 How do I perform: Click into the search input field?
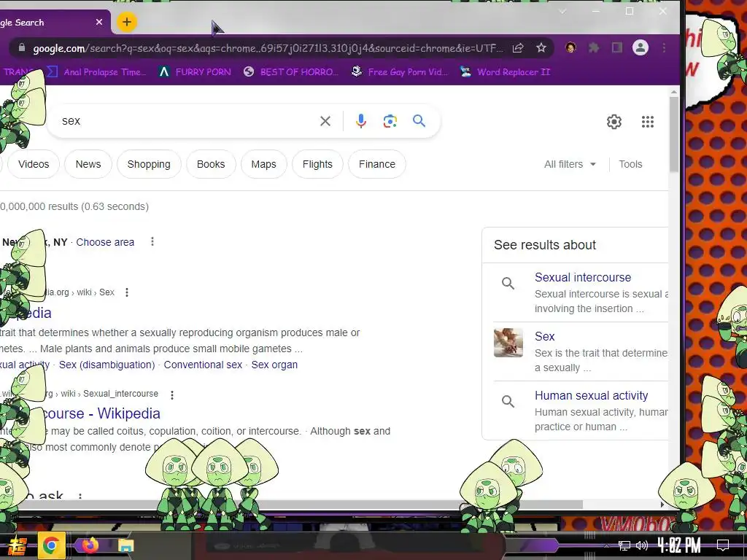[186, 121]
